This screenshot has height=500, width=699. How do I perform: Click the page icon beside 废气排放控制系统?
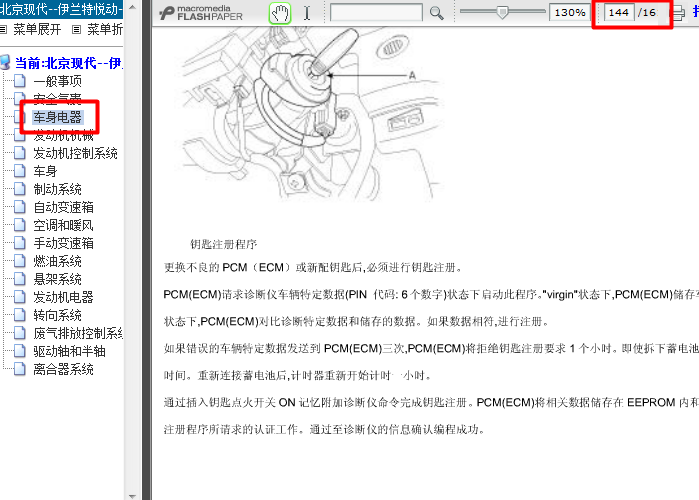coord(20,333)
